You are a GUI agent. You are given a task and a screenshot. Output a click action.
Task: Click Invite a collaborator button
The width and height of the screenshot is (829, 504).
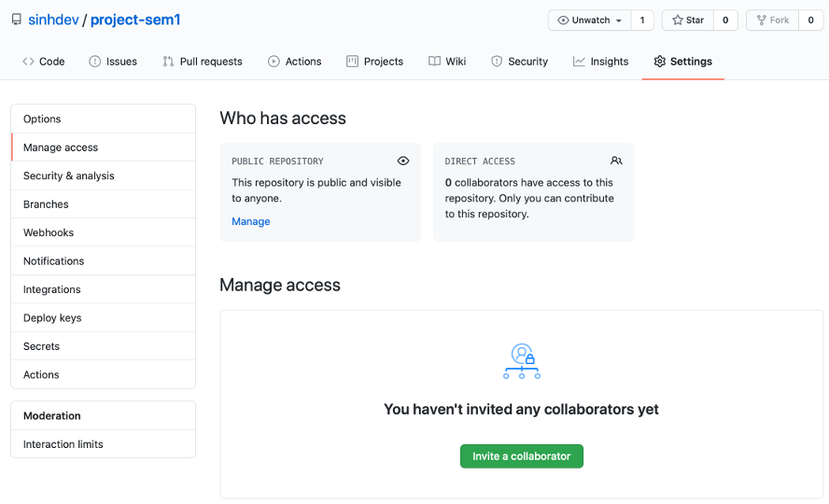pos(522,455)
